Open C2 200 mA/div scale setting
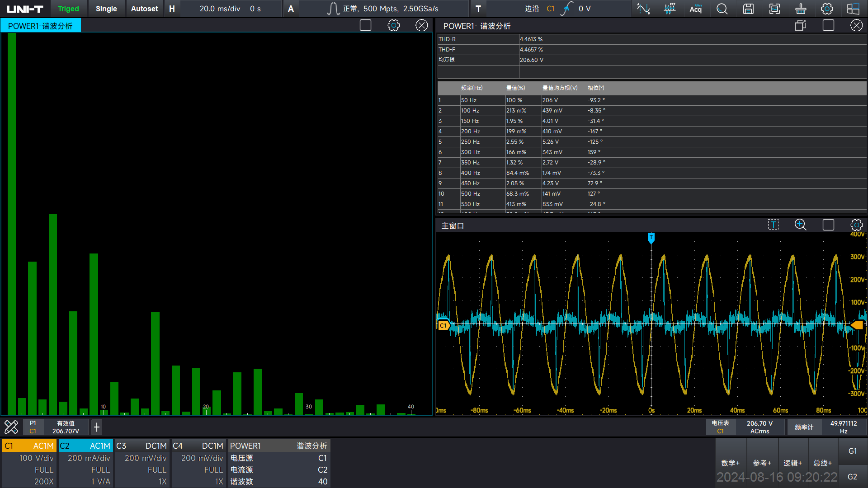Image resolution: width=868 pixels, height=488 pixels. pyautogui.click(x=89, y=458)
